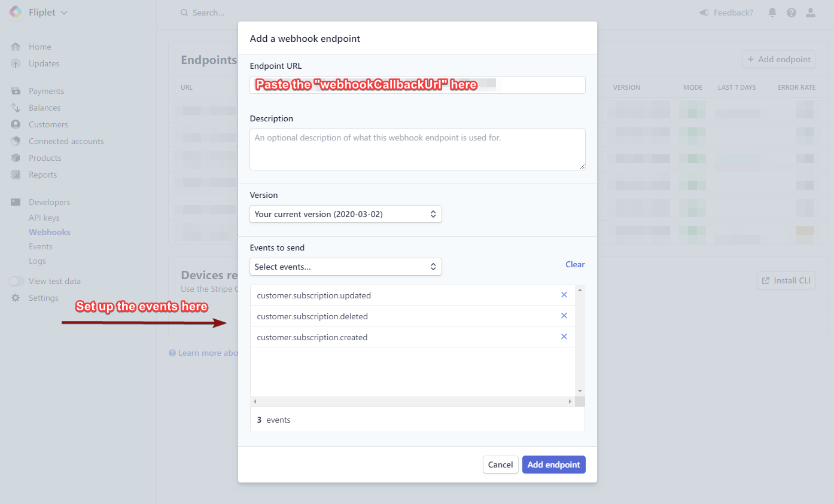Viewport: 834px width, 504px height.
Task: Expand the Fliplet account switcher chevron
Action: click(x=64, y=12)
